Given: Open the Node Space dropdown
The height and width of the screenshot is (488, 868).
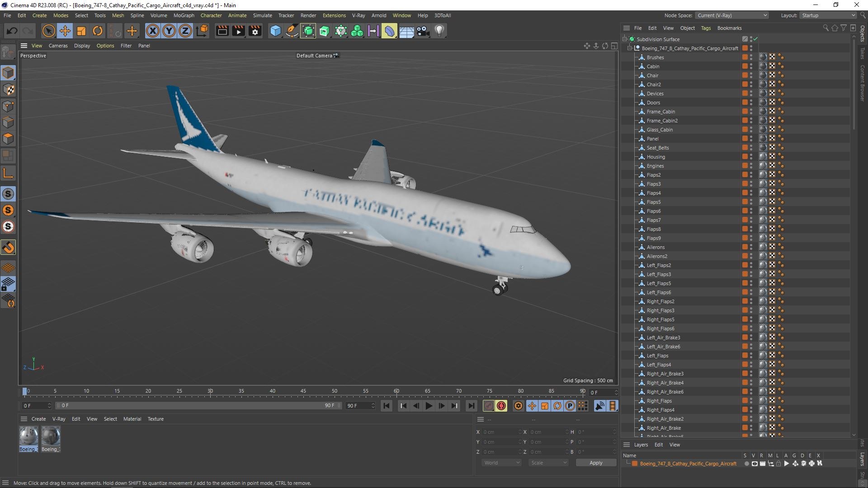Looking at the screenshot, I should click(732, 15).
